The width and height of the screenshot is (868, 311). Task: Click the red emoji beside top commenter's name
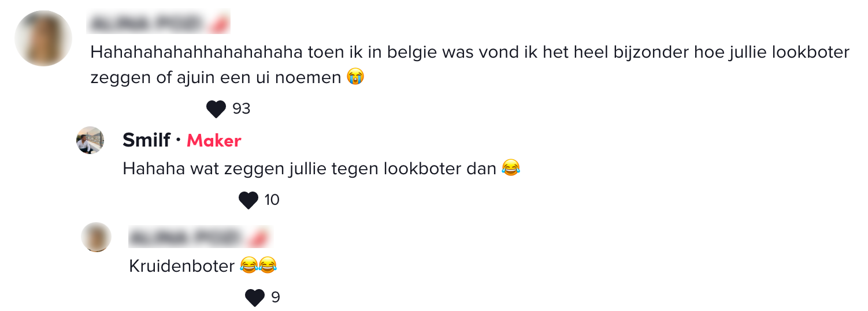tap(221, 23)
